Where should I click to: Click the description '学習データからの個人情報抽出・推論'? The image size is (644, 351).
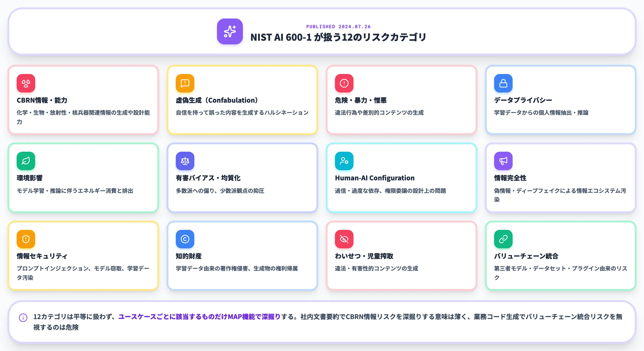click(x=541, y=113)
